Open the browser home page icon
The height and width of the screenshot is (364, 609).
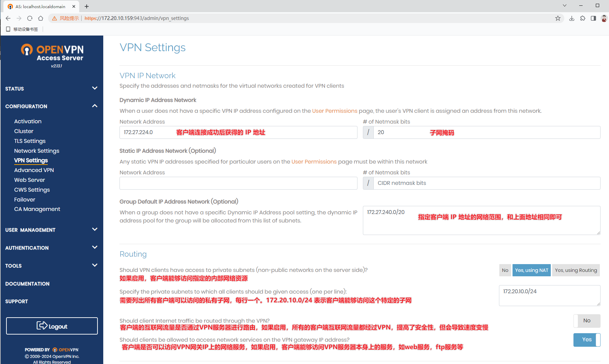pos(41,18)
